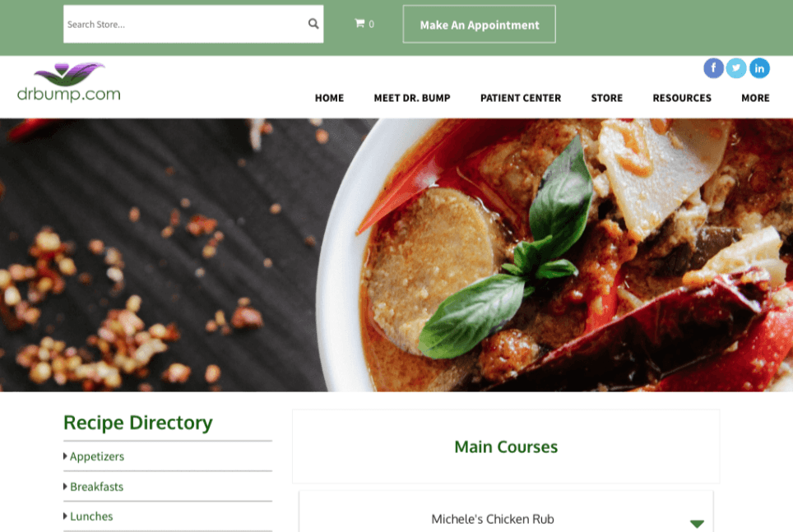Click the drbump.com logo

pyautogui.click(x=69, y=82)
